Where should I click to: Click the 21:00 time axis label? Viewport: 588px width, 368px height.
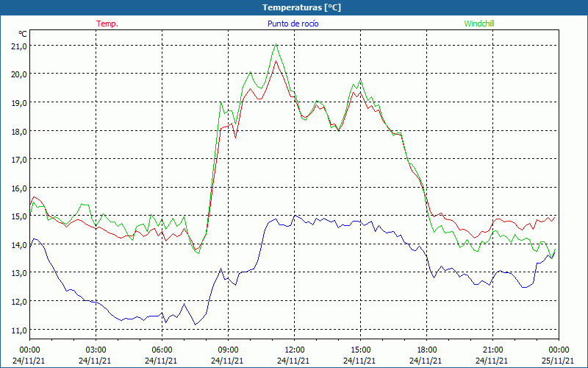492,350
